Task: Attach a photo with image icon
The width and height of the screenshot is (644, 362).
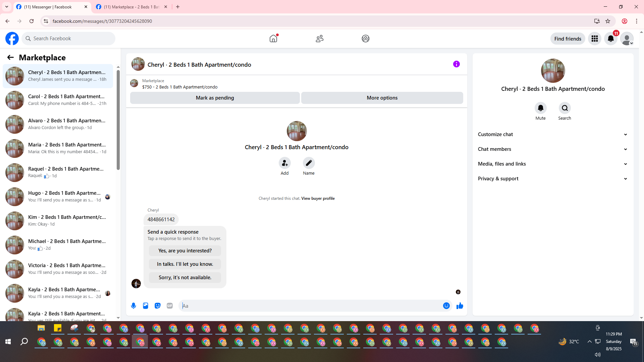Action: point(146,306)
